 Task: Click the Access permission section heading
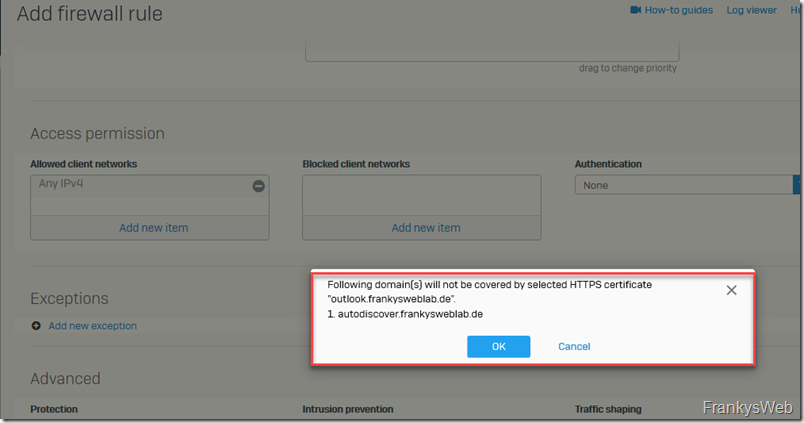[97, 134]
